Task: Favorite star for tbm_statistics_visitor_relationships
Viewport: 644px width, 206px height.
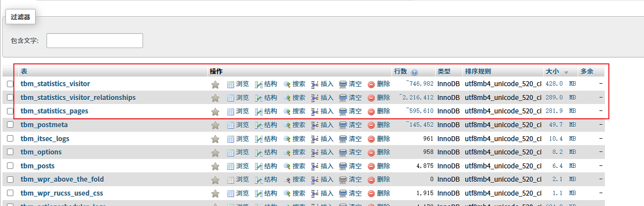Action: (215, 98)
